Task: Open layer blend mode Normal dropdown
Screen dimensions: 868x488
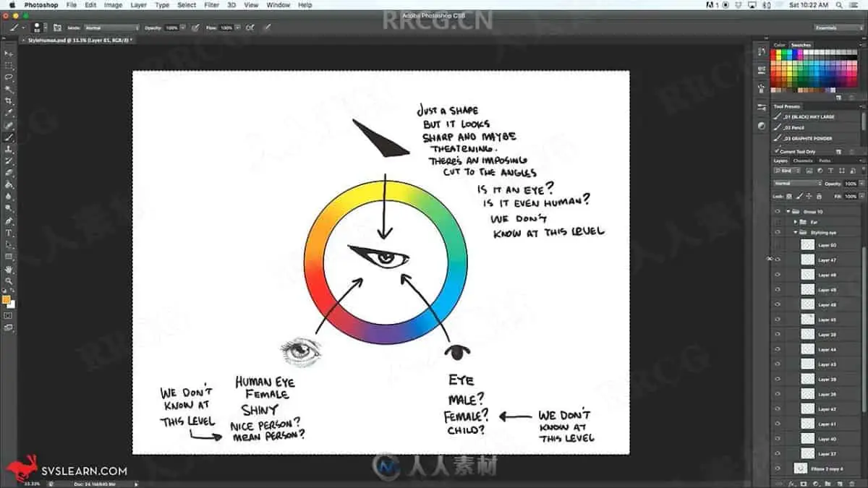Action: pos(796,184)
